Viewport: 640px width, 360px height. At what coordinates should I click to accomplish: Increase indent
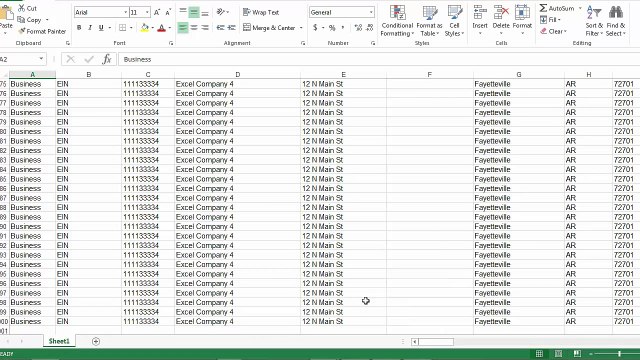(x=231, y=28)
